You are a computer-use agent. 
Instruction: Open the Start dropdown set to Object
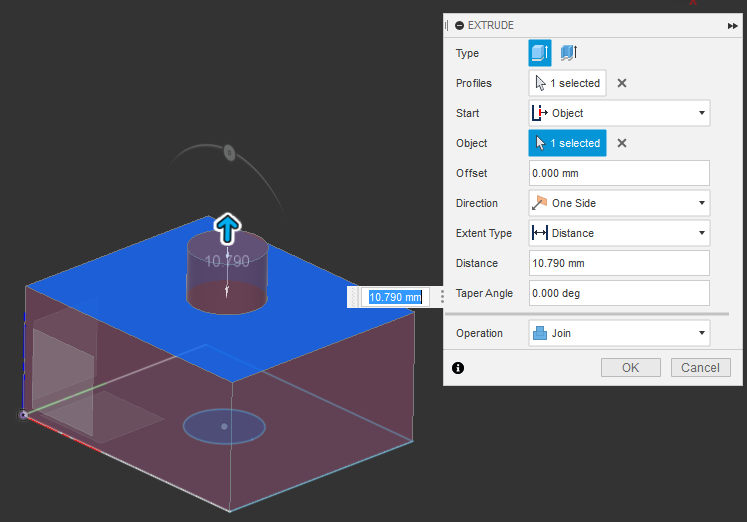(619, 113)
